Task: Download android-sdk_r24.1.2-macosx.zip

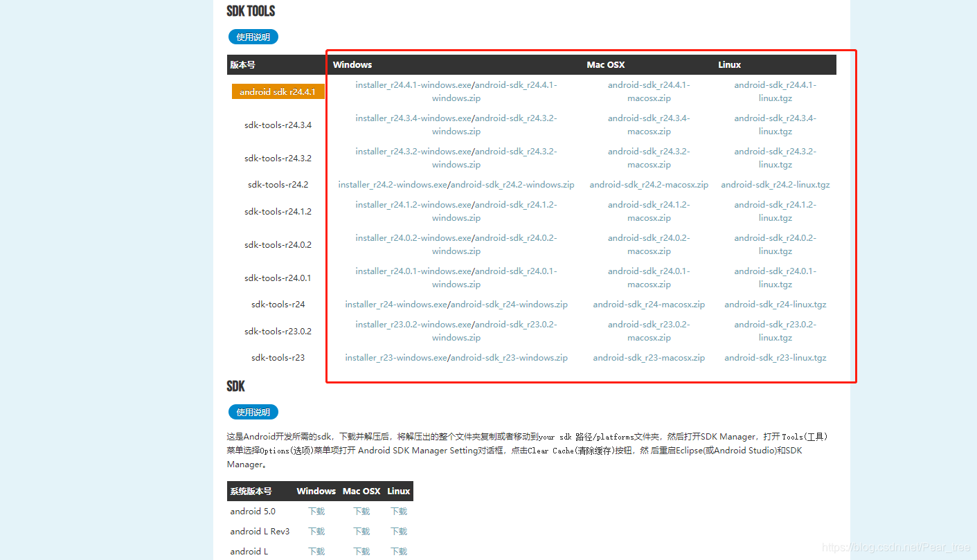Action: click(649, 211)
